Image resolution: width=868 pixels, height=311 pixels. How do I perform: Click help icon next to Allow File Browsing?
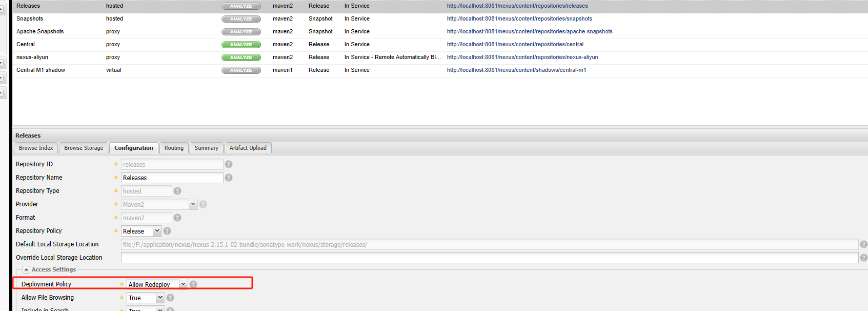[x=170, y=298]
